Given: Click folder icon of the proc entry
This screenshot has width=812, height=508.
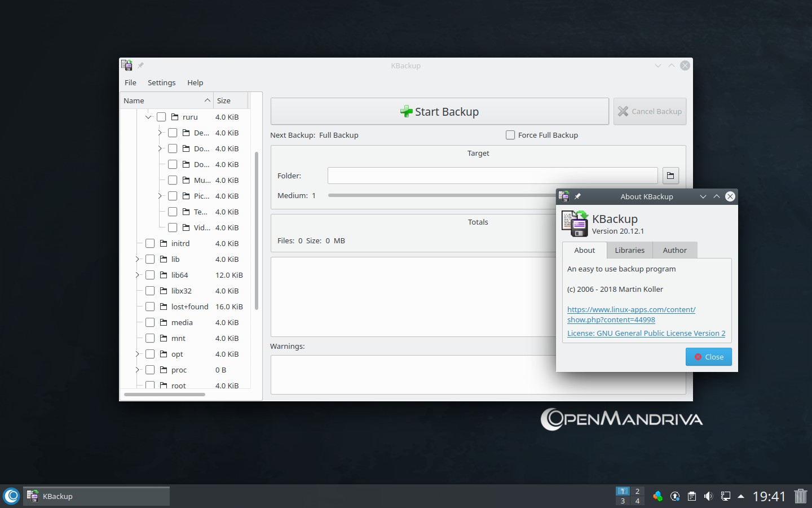Looking at the screenshot, I should pyautogui.click(x=164, y=370).
